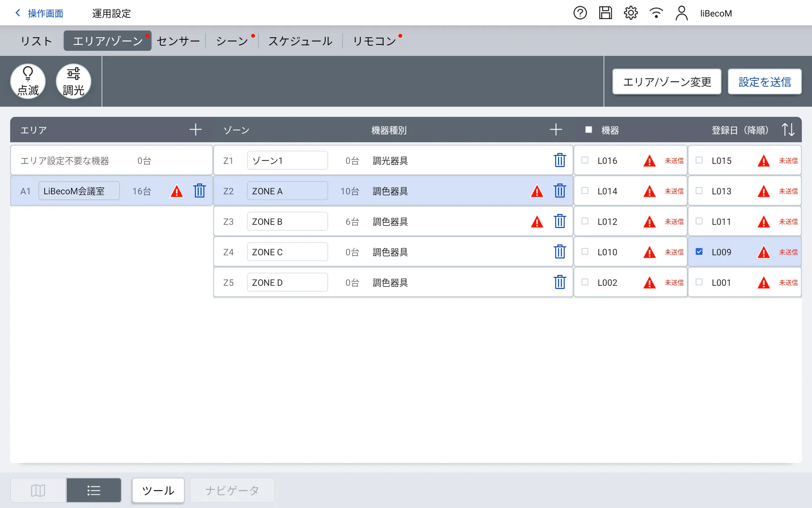Switch to the シーン tab
This screenshot has width=812, height=508.
pos(232,41)
